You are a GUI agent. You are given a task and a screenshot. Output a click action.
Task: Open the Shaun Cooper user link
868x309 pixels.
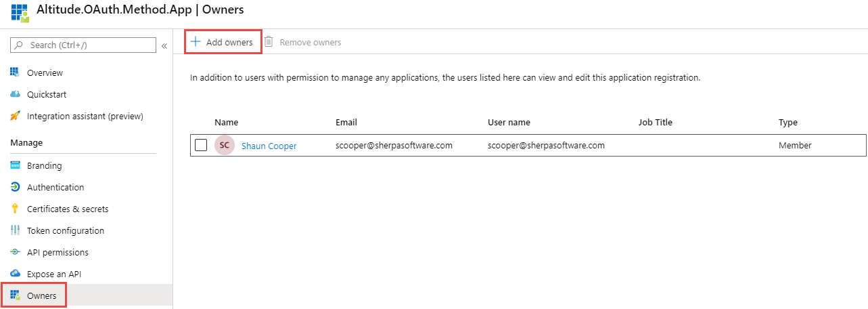269,146
